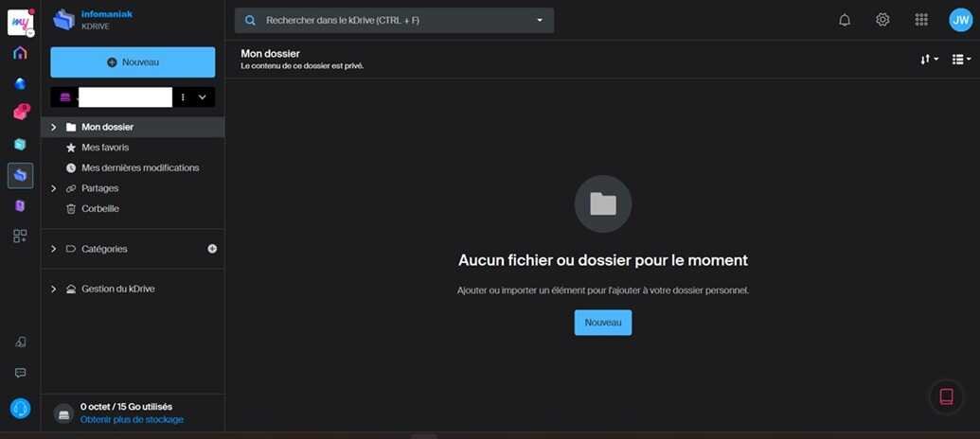
Task: Open the sort order dropdown
Action: 929,60
